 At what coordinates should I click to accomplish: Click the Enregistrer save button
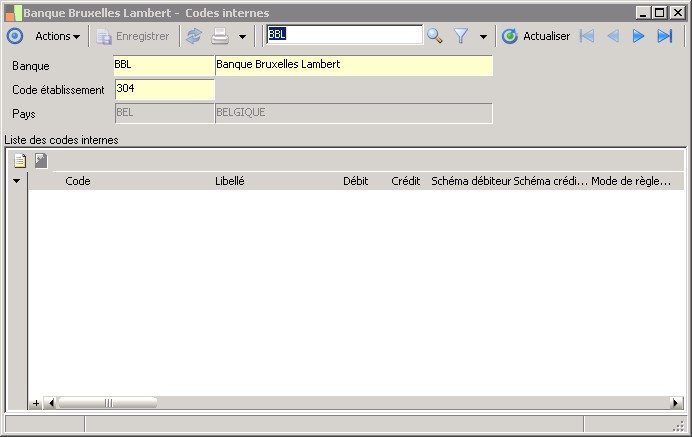133,36
